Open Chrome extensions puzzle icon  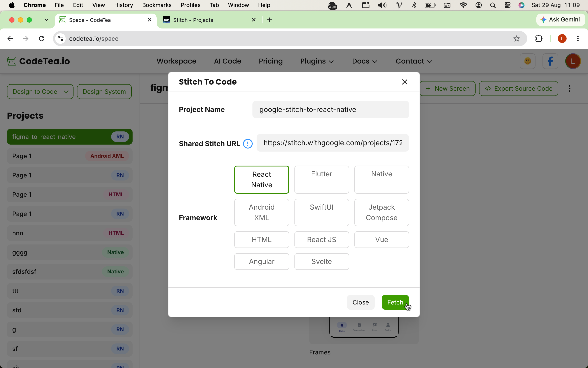[x=539, y=39]
